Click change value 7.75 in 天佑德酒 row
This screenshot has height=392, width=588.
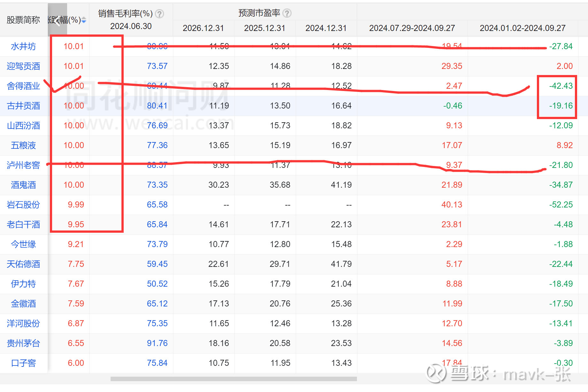click(76, 264)
